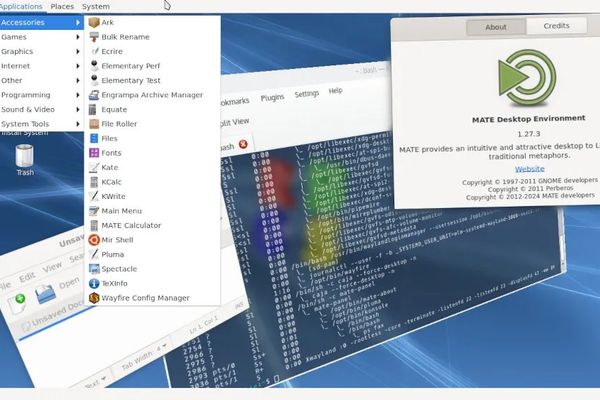Open Main Menu editor icon
Image resolution: width=600 pixels, height=400 pixels.
pyautogui.click(x=94, y=211)
